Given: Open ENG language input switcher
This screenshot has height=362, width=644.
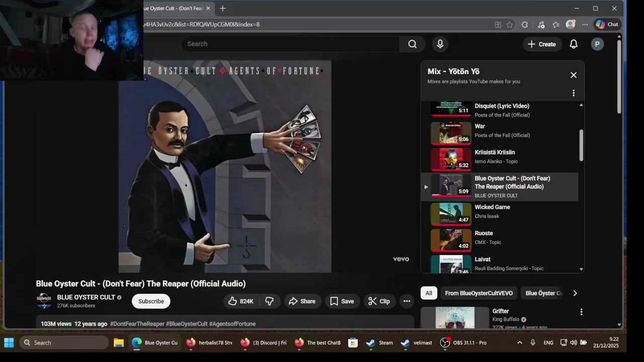Looking at the screenshot, I should click(x=548, y=343).
